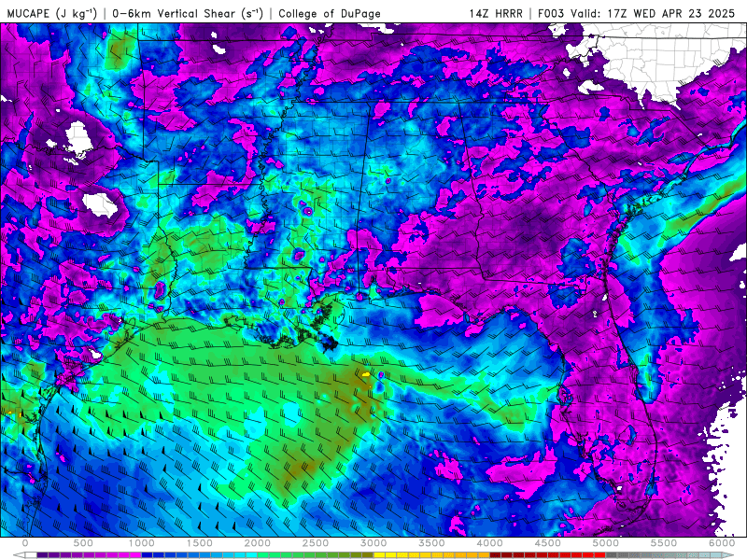
Task: Click the 6000 colorbar tick label
Action: [x=722, y=543]
